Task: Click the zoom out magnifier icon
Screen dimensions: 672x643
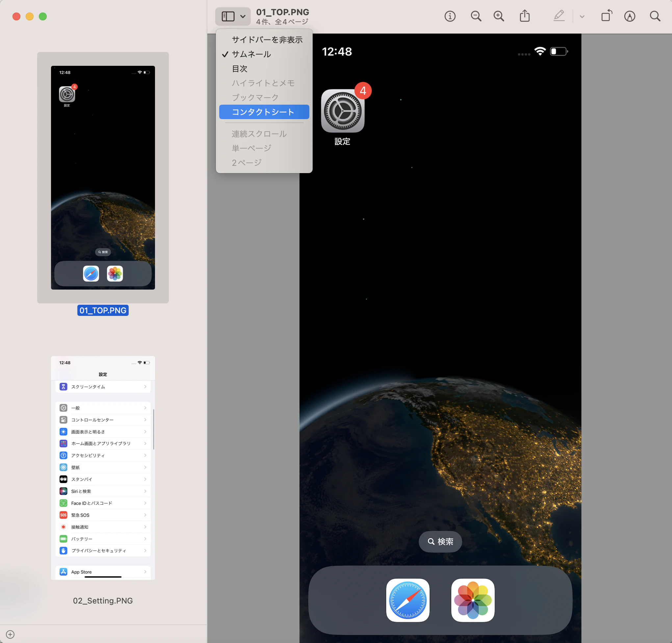Action: (x=476, y=16)
